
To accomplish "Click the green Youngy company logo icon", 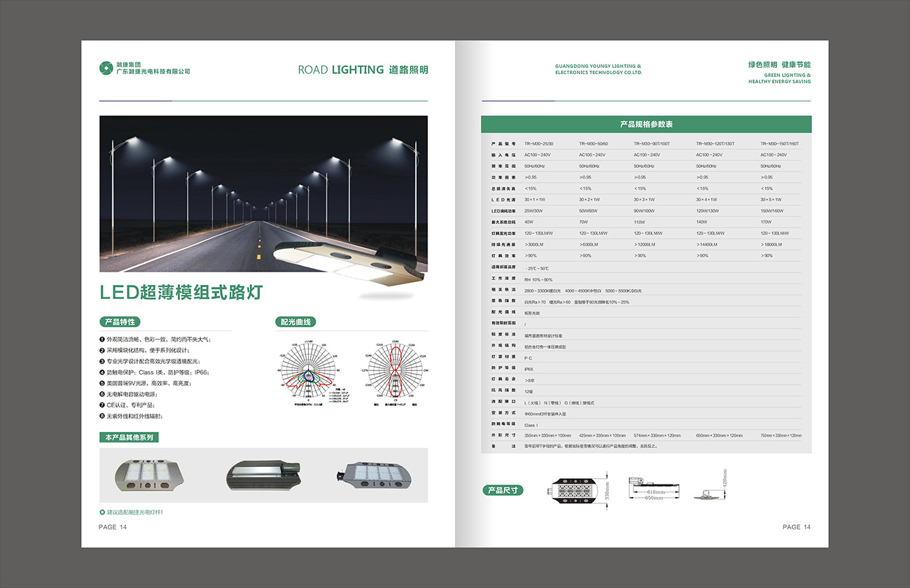I will (x=106, y=68).
